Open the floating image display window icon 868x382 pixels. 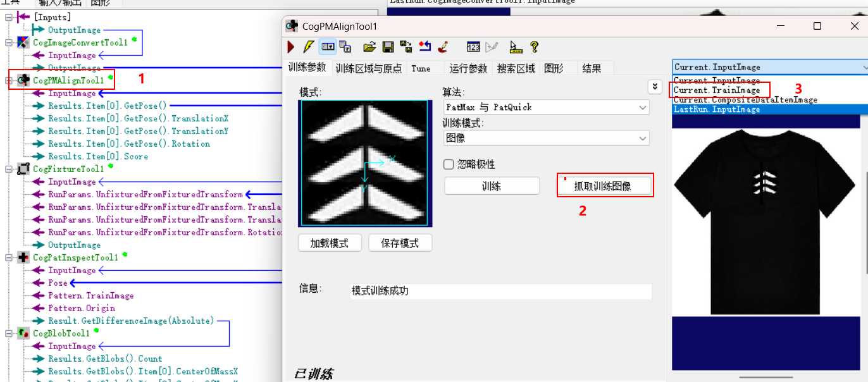pos(345,47)
